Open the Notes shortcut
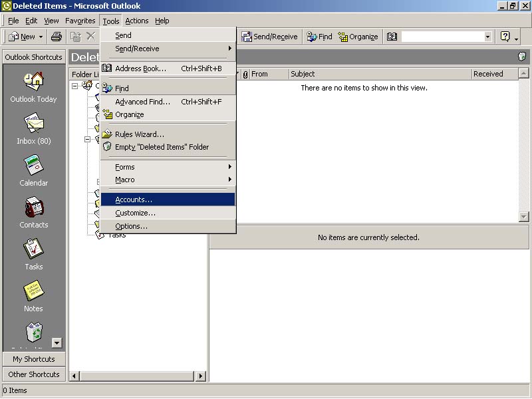 click(x=33, y=296)
